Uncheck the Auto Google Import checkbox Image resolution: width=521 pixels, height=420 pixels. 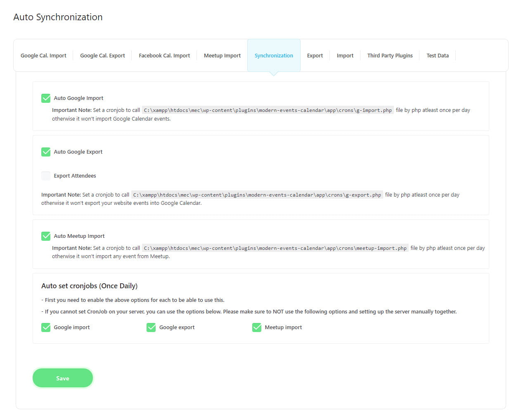tap(46, 98)
